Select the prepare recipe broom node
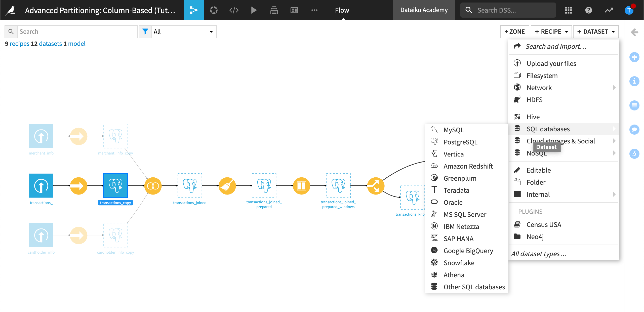This screenshot has width=644, height=312. click(x=227, y=186)
